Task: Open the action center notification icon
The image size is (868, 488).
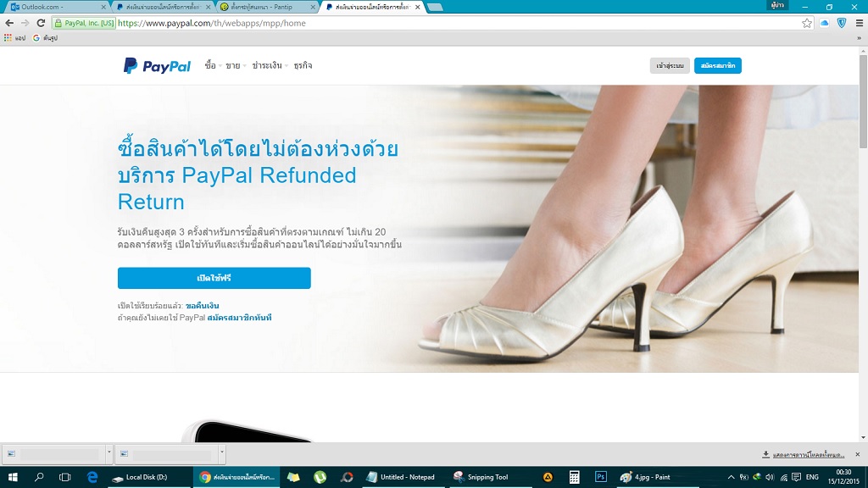Action: [x=796, y=477]
